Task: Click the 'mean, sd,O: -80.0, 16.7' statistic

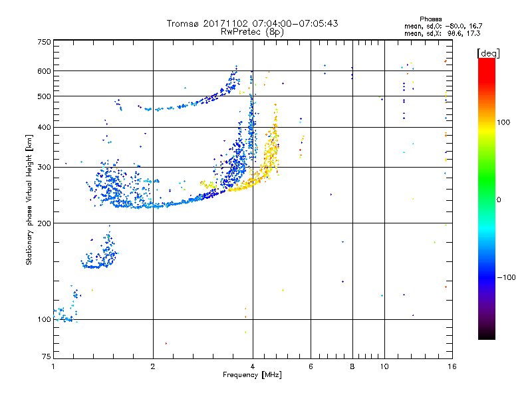Action: click(443, 26)
